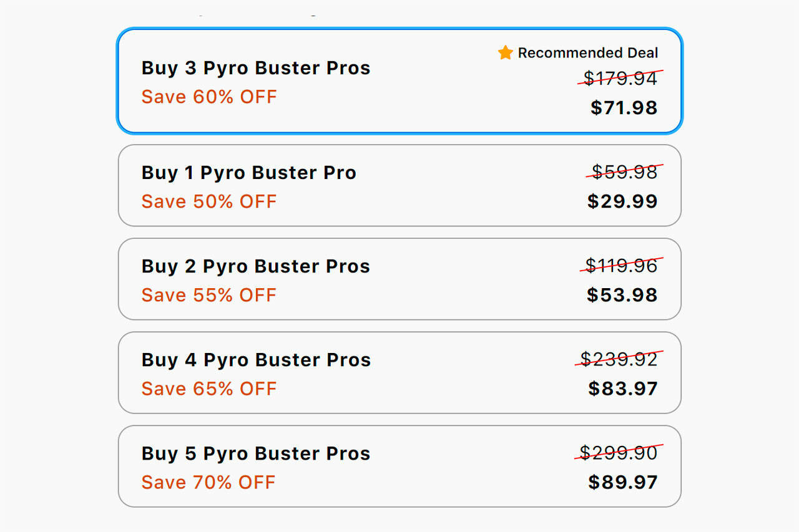
Task: Click the $29.99 price
Action: (x=622, y=201)
